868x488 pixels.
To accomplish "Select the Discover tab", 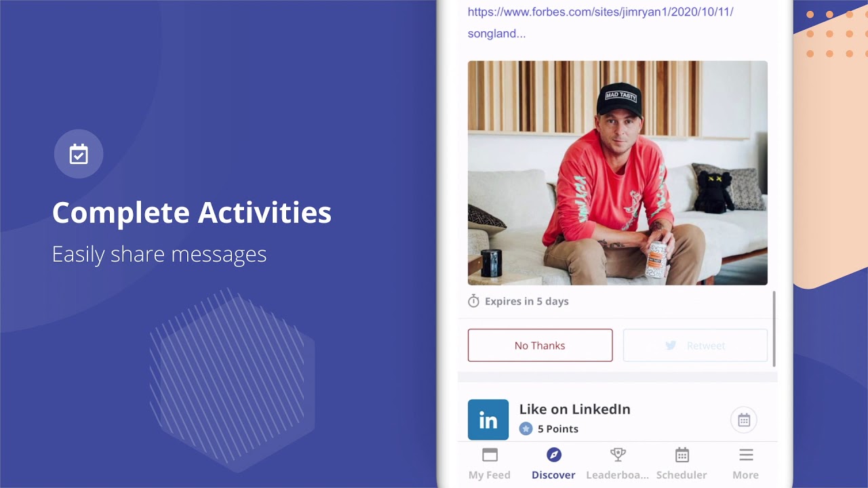I will point(553,464).
